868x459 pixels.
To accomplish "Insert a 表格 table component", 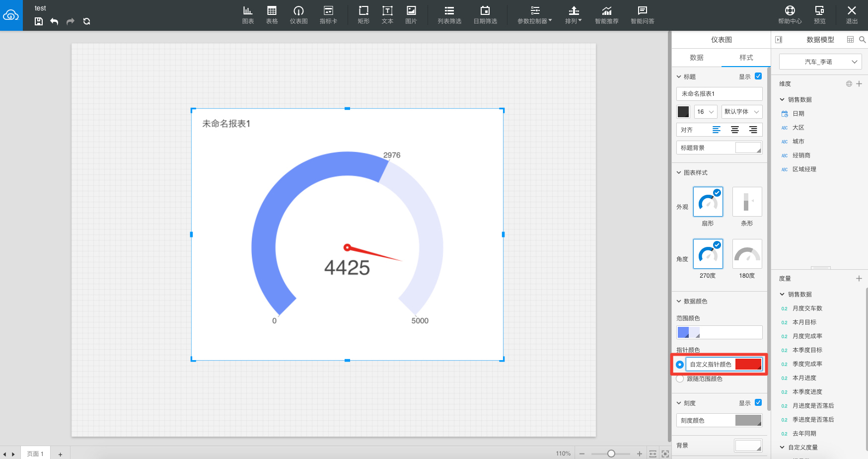I will point(272,15).
